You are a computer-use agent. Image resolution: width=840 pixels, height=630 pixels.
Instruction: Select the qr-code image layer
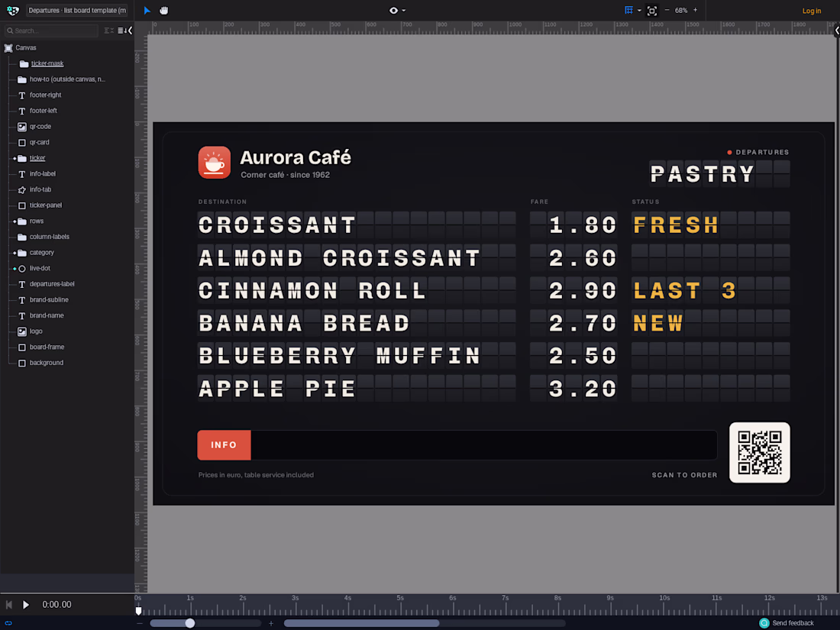[40, 127]
